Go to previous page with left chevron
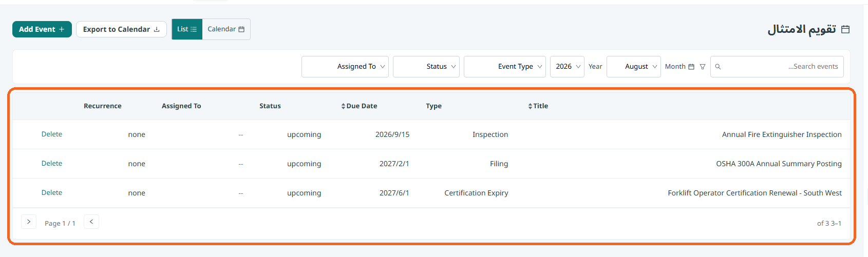Viewport: 868px width, 257px height. 91,222
